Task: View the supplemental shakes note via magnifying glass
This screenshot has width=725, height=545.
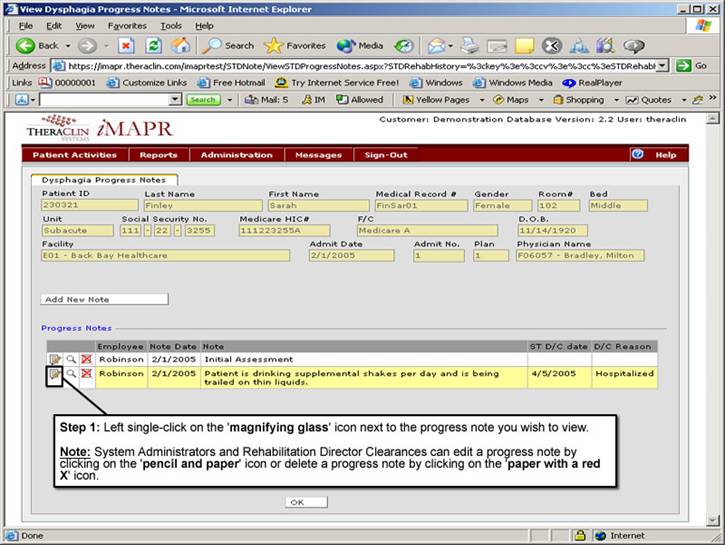Action: [x=71, y=374]
